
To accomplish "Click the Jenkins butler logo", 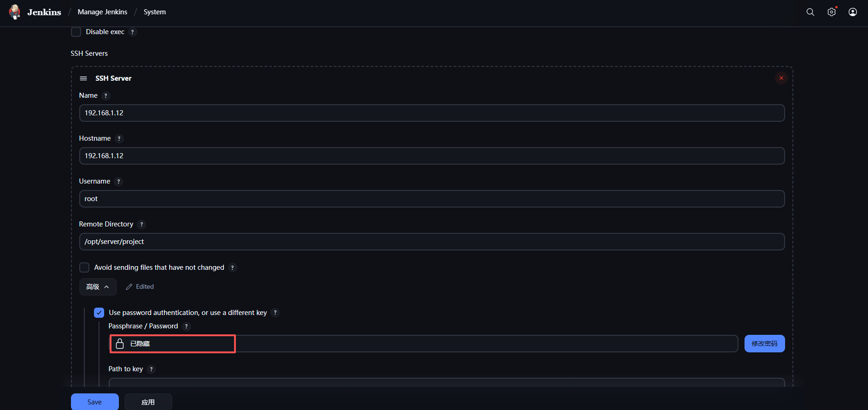I will (x=15, y=12).
